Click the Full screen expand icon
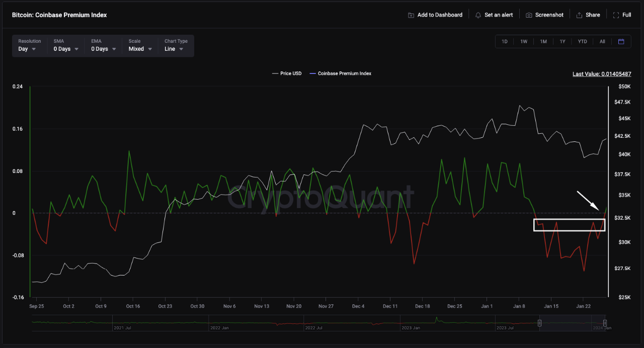Screen dimensions: 644x348 (x=616, y=15)
